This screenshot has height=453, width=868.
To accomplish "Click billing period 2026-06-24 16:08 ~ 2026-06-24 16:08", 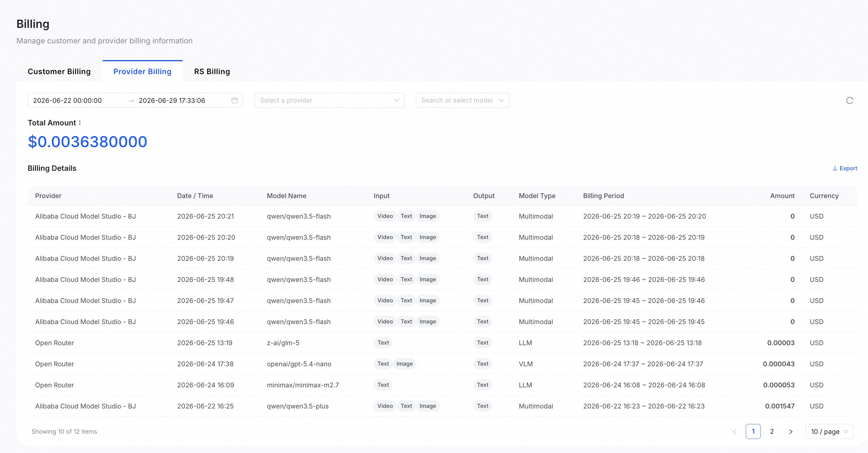I will pyautogui.click(x=644, y=385).
